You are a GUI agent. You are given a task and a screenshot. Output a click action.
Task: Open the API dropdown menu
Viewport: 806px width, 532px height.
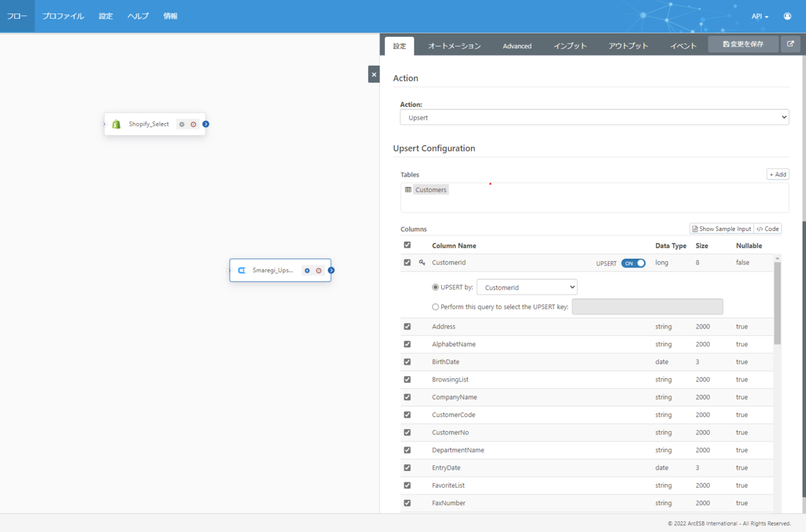click(x=760, y=16)
